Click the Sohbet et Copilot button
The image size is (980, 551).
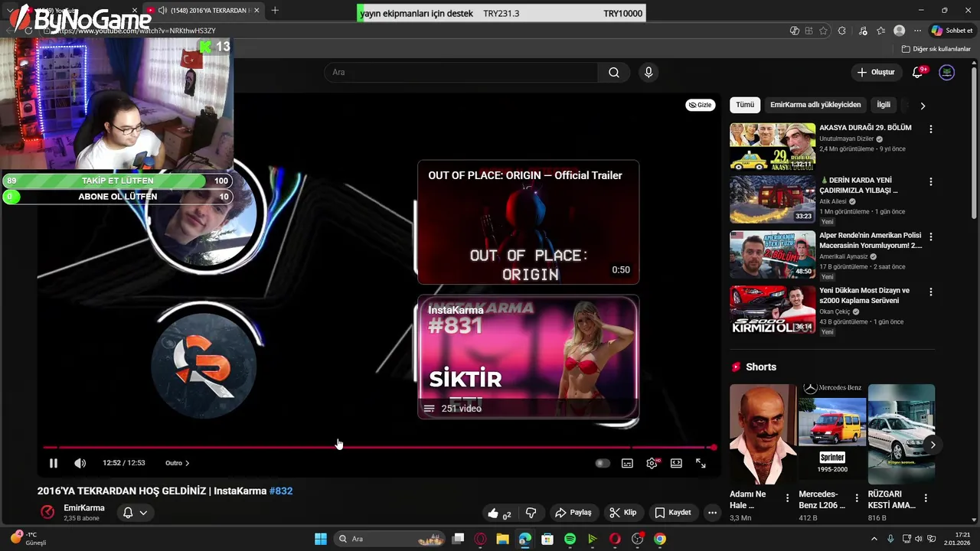point(952,31)
